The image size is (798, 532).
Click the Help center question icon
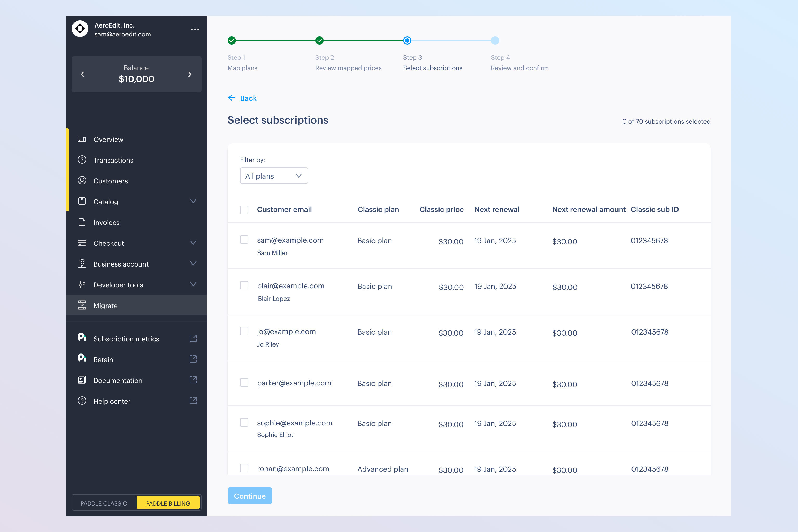[82, 401]
